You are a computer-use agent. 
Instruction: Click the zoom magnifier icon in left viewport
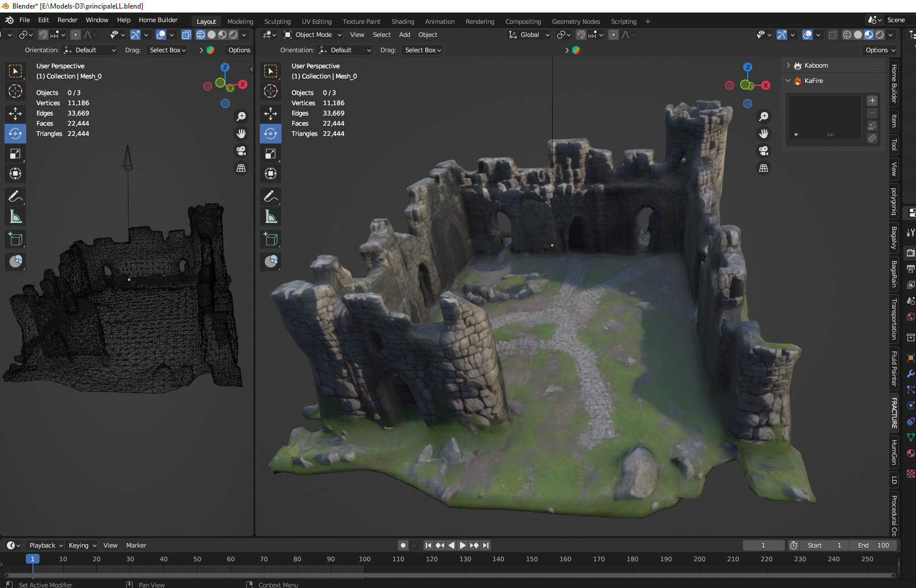tap(241, 116)
